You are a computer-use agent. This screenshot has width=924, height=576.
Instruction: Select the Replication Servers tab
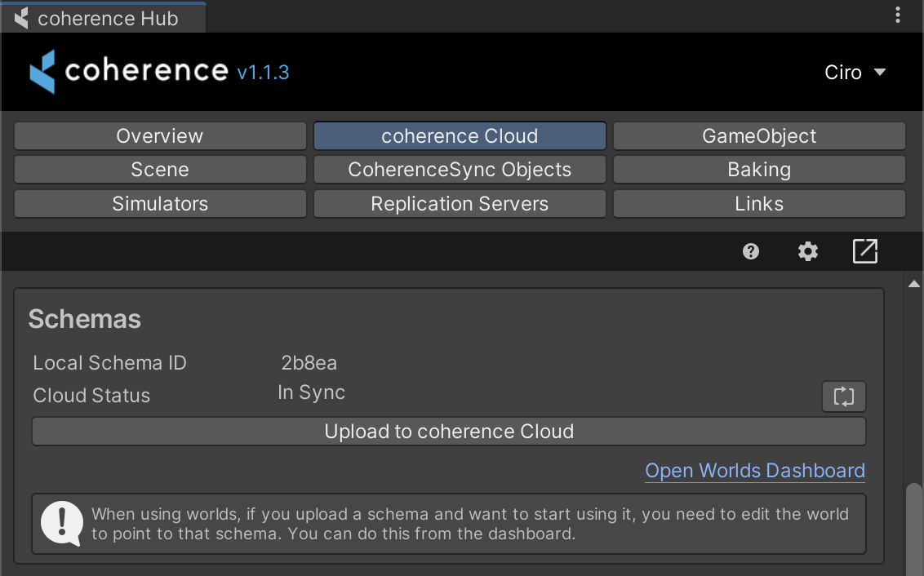[x=460, y=204]
